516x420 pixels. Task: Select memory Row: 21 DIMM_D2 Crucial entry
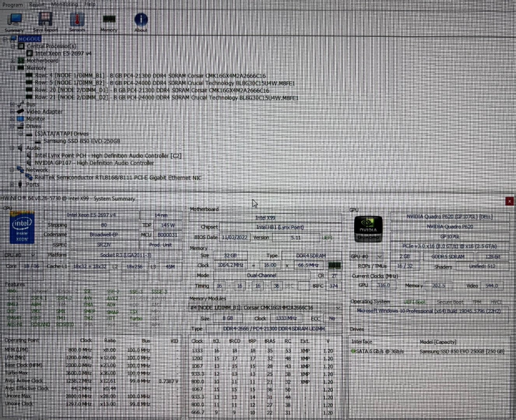(167, 98)
